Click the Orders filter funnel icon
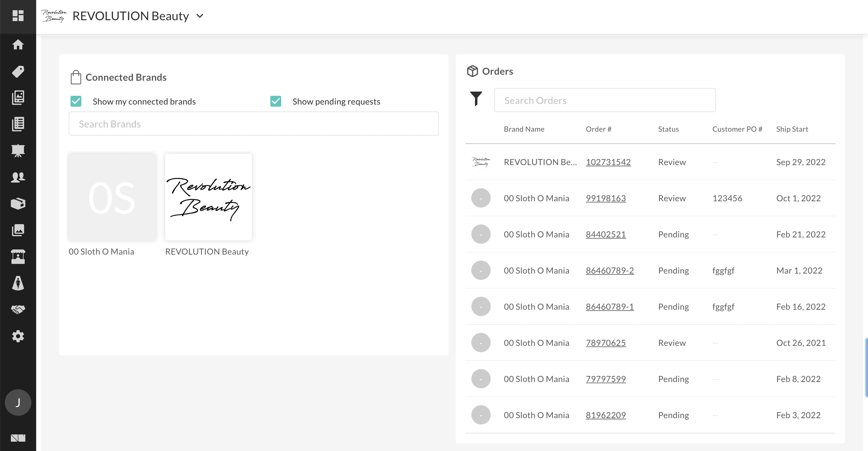Screen dimensions: 868x451 point(476,99)
